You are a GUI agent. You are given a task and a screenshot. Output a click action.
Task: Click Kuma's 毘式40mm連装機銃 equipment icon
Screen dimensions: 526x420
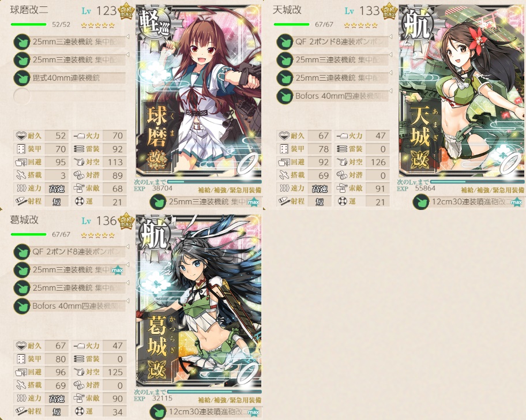pos(22,78)
